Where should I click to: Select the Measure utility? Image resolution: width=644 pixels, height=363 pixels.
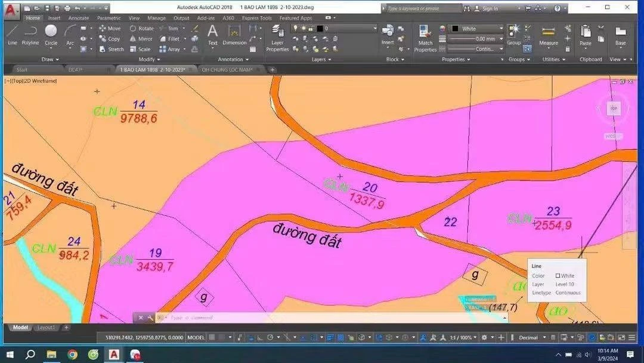click(x=549, y=35)
